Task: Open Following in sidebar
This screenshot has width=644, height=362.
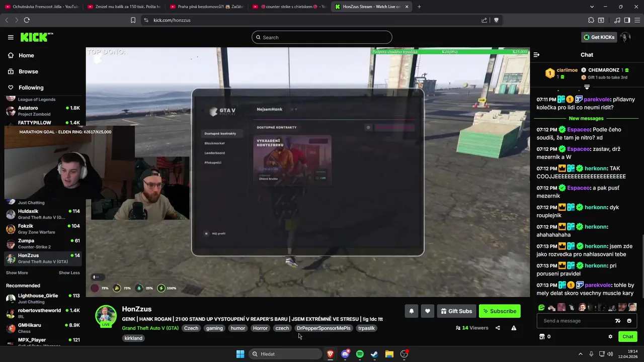Action: pos(31,87)
